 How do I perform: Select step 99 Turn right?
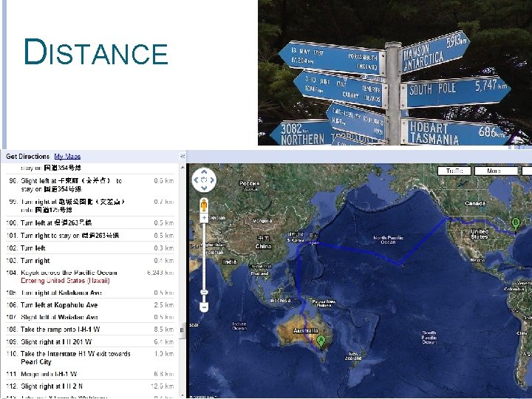coord(90,205)
